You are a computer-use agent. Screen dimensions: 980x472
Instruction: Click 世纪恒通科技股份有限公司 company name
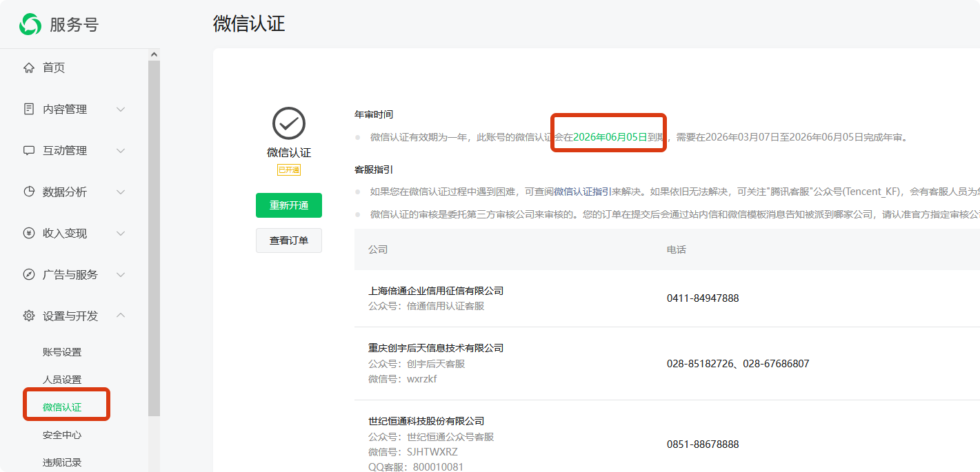426,421
